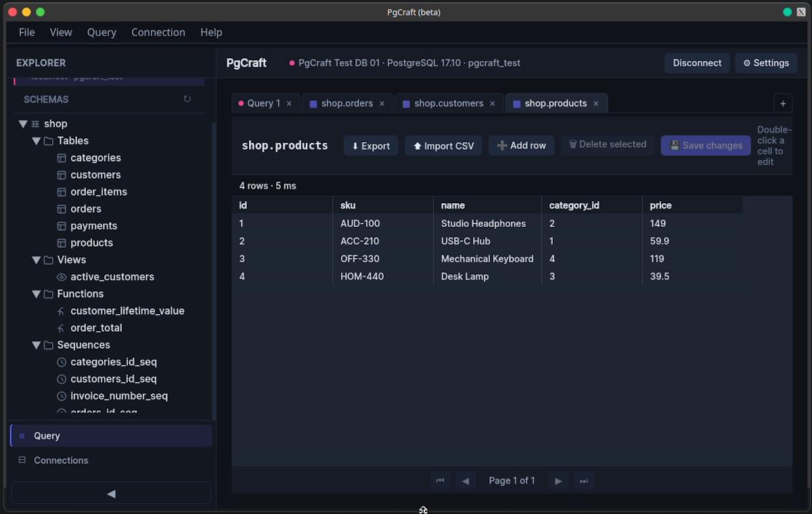The width and height of the screenshot is (812, 514).
Task: Close the Query 1 tab
Action: (289, 104)
